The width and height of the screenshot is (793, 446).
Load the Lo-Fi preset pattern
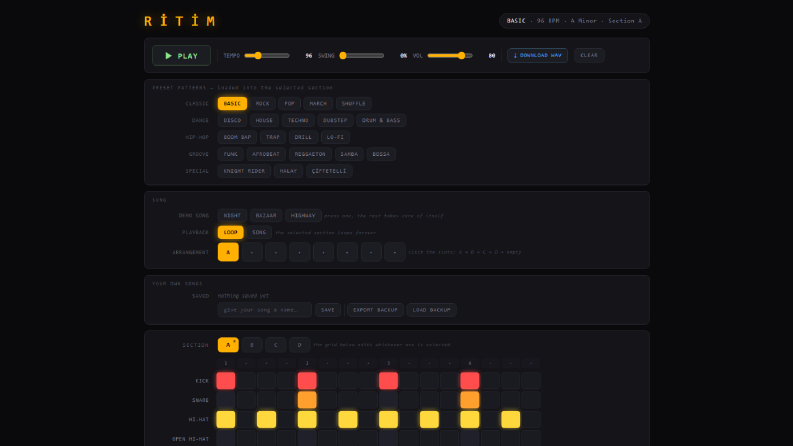[x=335, y=137]
